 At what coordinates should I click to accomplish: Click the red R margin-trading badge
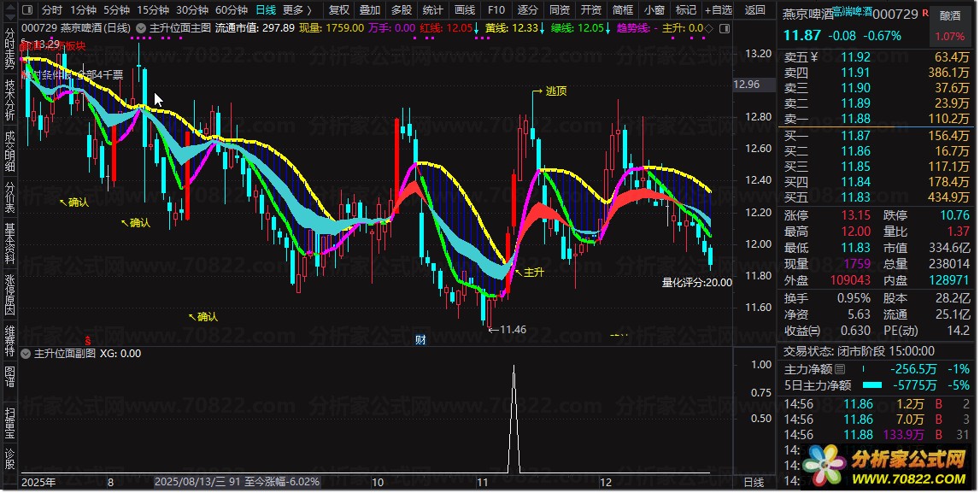tap(925, 13)
